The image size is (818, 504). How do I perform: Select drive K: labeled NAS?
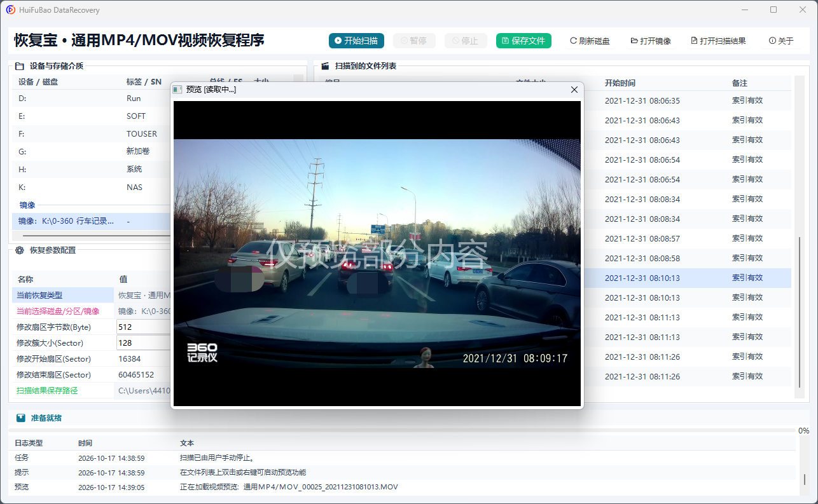pos(91,187)
